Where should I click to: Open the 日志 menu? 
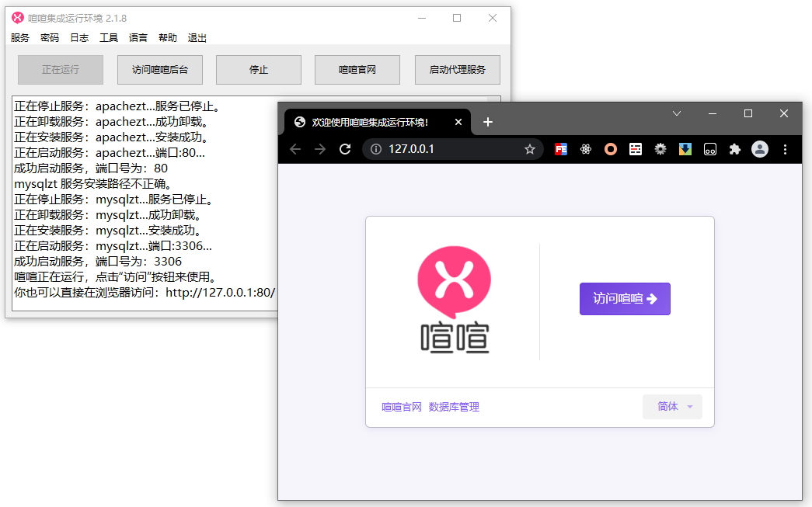[x=79, y=37]
